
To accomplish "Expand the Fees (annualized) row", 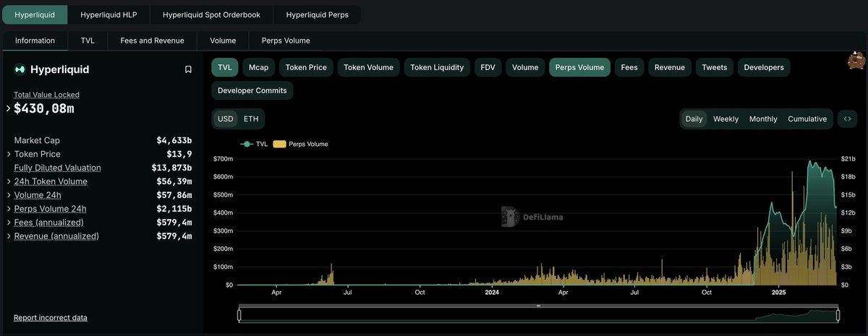I will (9, 223).
